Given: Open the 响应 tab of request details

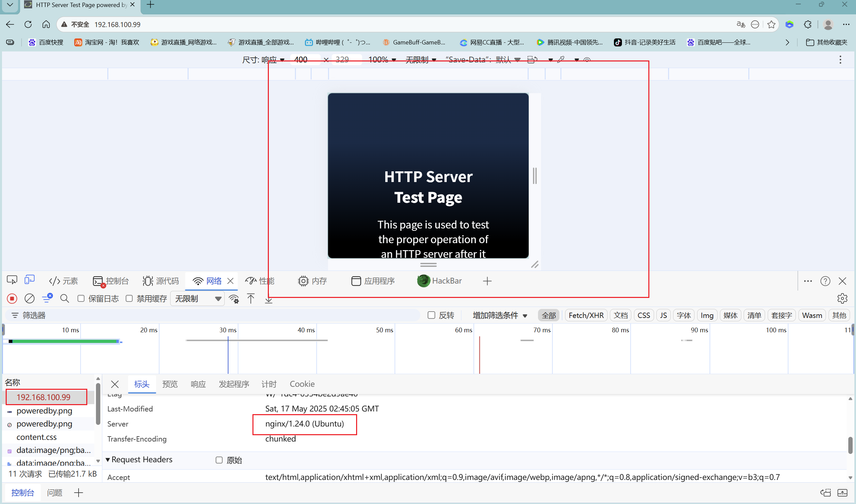Looking at the screenshot, I should tap(198, 384).
